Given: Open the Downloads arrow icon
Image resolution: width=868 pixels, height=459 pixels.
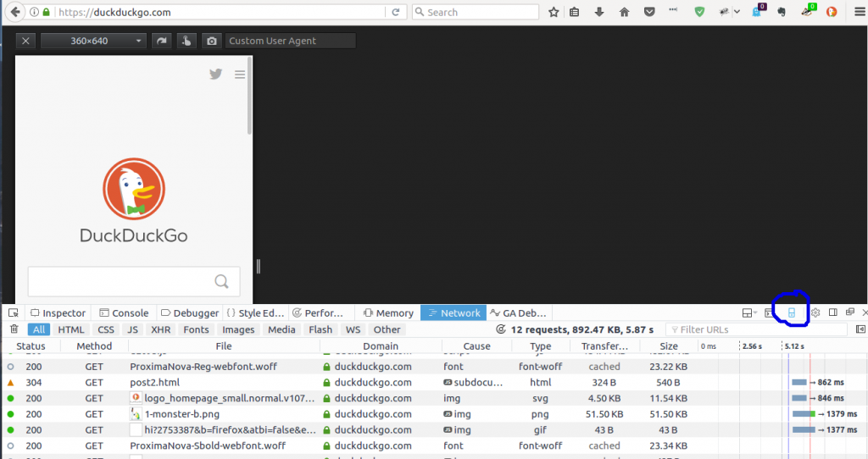Looking at the screenshot, I should tap(599, 12).
